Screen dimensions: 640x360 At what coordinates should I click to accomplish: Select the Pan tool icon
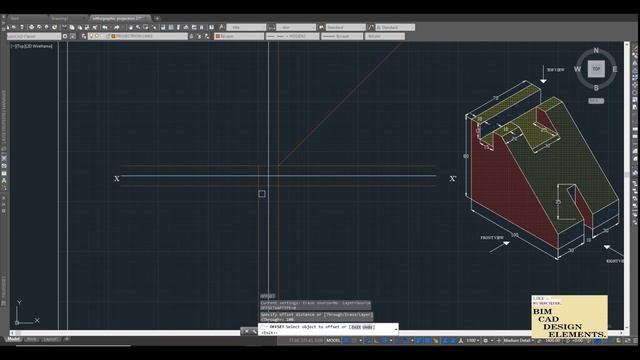coord(131,27)
